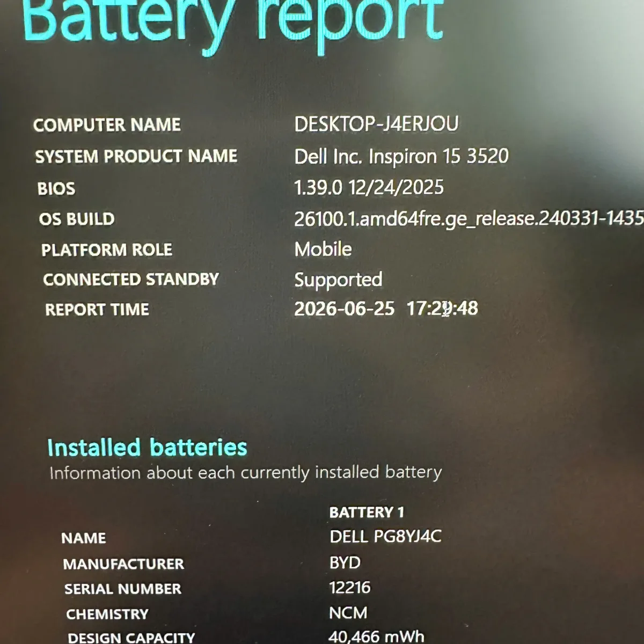Click the manufacturer value BYD
This screenshot has height=644, width=644.
345,562
